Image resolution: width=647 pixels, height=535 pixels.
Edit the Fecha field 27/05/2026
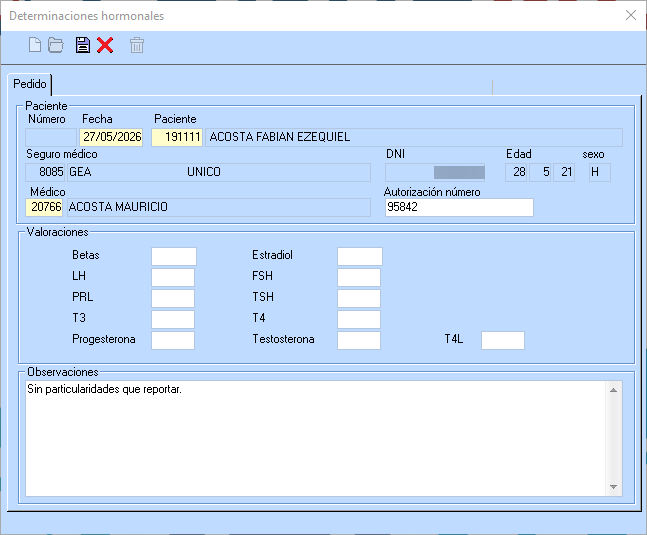coord(111,137)
